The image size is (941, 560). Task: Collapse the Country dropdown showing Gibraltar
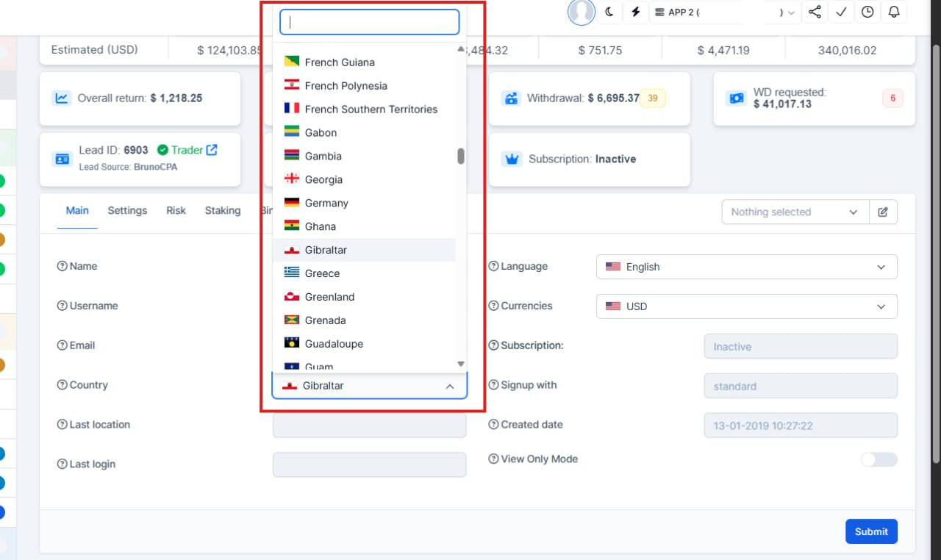369,386
